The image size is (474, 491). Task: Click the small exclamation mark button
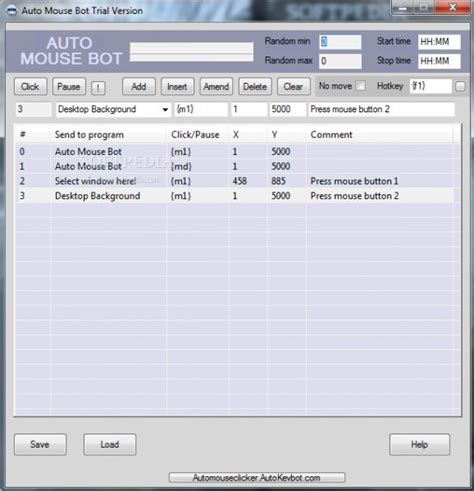point(98,88)
